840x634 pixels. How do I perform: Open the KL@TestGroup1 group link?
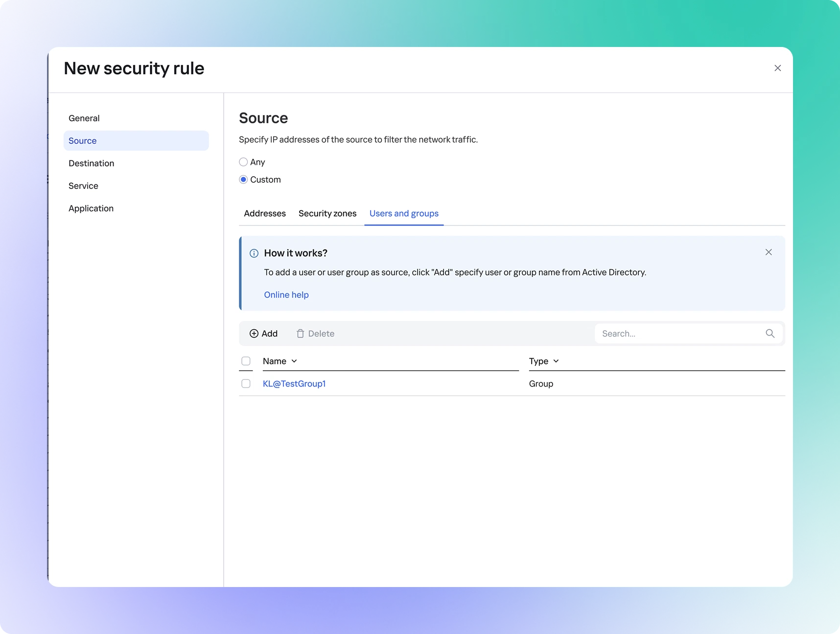(294, 384)
